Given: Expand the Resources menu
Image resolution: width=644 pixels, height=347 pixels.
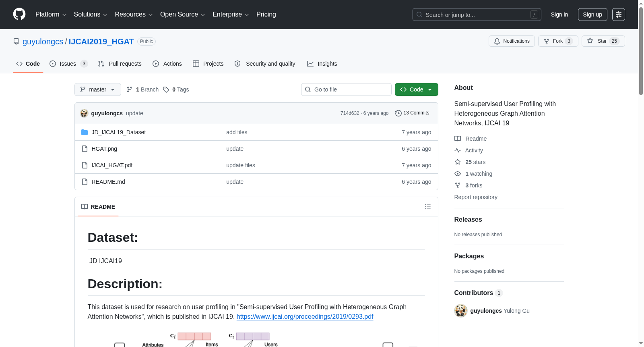Looking at the screenshot, I should pyautogui.click(x=134, y=15).
